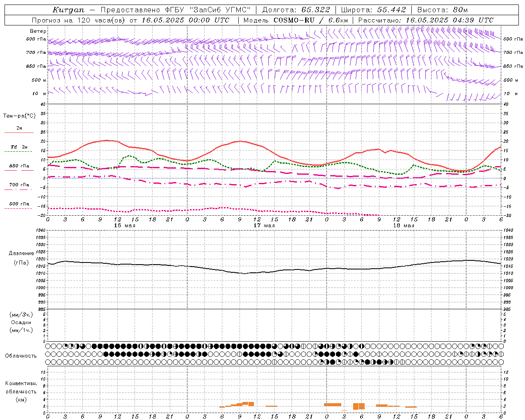
Task: Click the '18 мая' date label
Action: point(404,226)
